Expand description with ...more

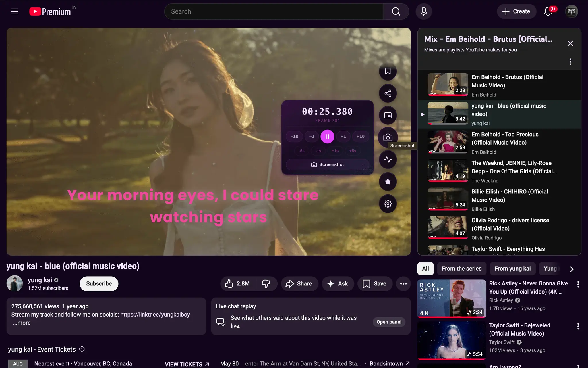click(22, 323)
